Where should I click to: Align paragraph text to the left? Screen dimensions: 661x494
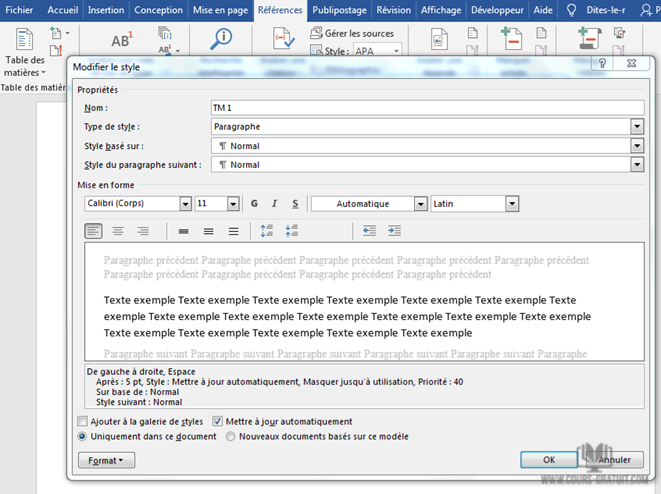(93, 231)
